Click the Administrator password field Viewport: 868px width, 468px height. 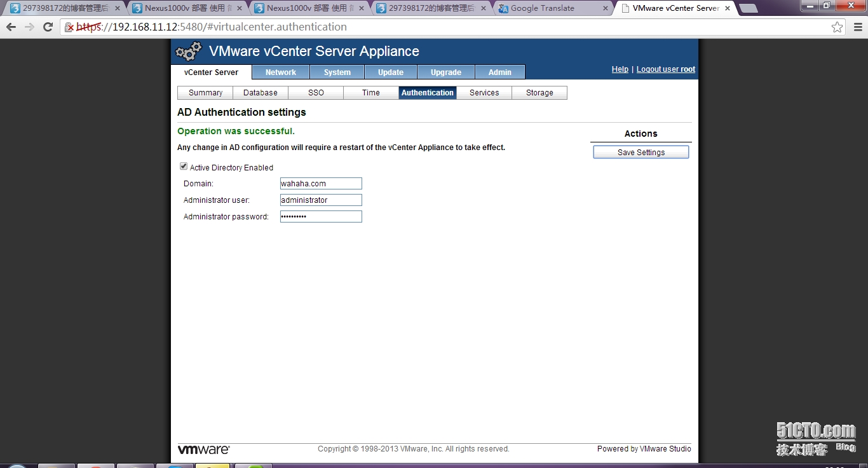[x=321, y=217]
